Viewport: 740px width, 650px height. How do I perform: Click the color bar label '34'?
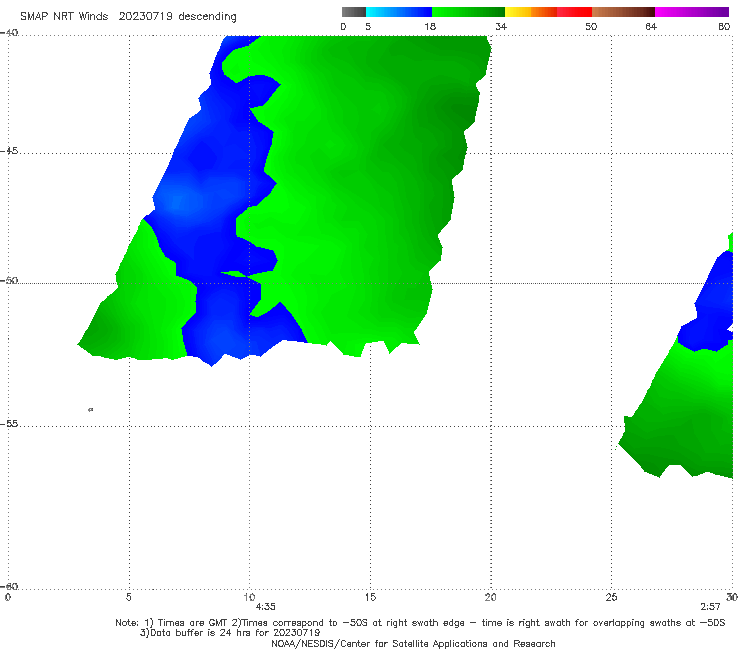pos(501,26)
